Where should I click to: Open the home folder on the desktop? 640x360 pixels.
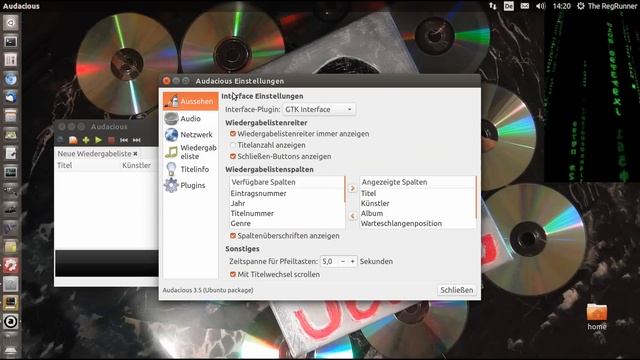tap(597, 317)
